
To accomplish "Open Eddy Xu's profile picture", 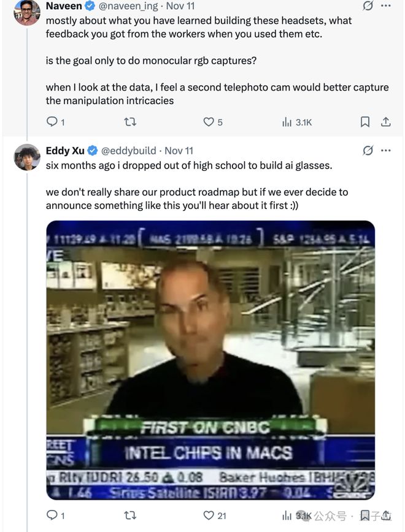I will [27, 157].
